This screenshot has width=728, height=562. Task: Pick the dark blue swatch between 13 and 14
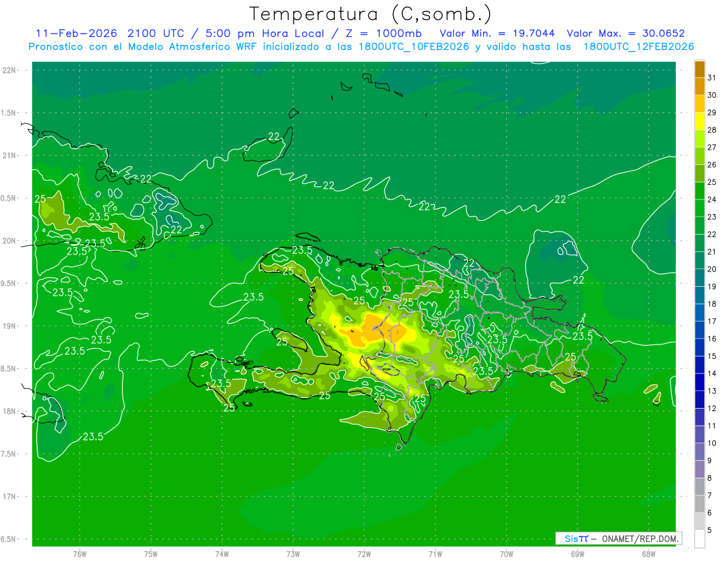(x=699, y=382)
